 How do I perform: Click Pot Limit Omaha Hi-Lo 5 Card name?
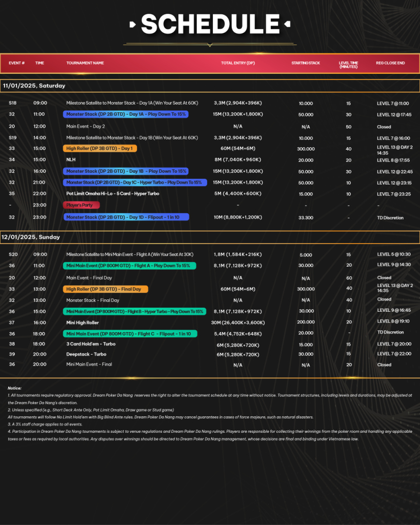point(112,193)
